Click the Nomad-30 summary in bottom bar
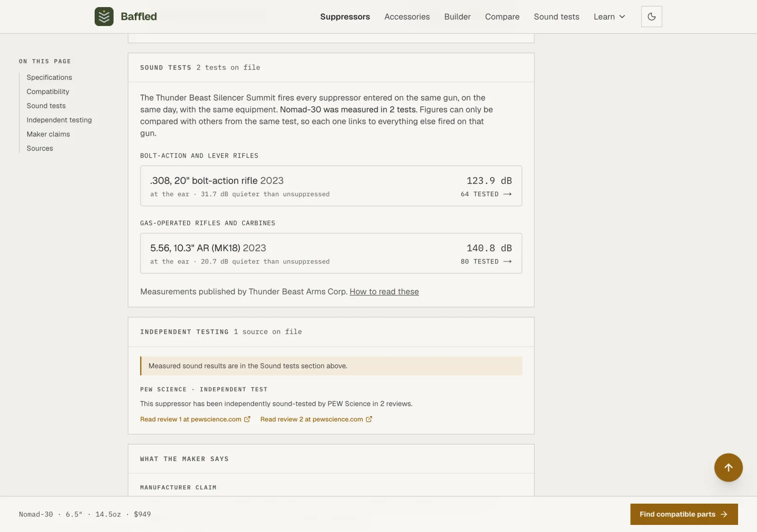 coord(85,515)
